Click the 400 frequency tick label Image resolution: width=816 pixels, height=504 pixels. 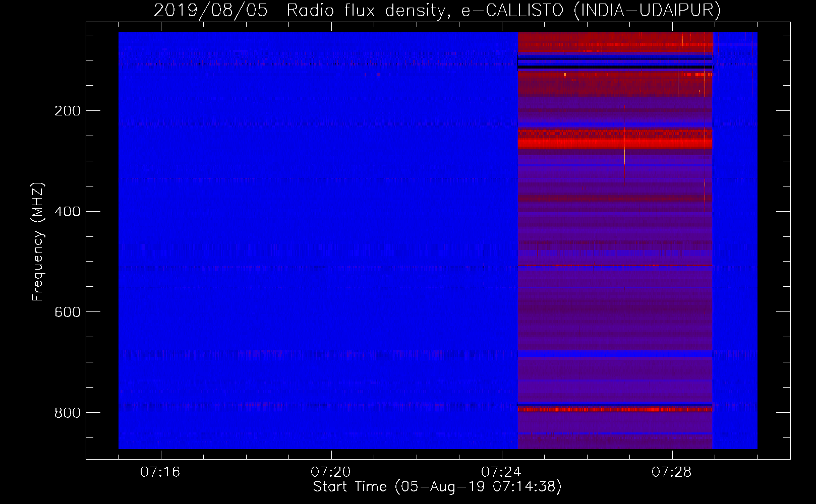tap(68, 212)
